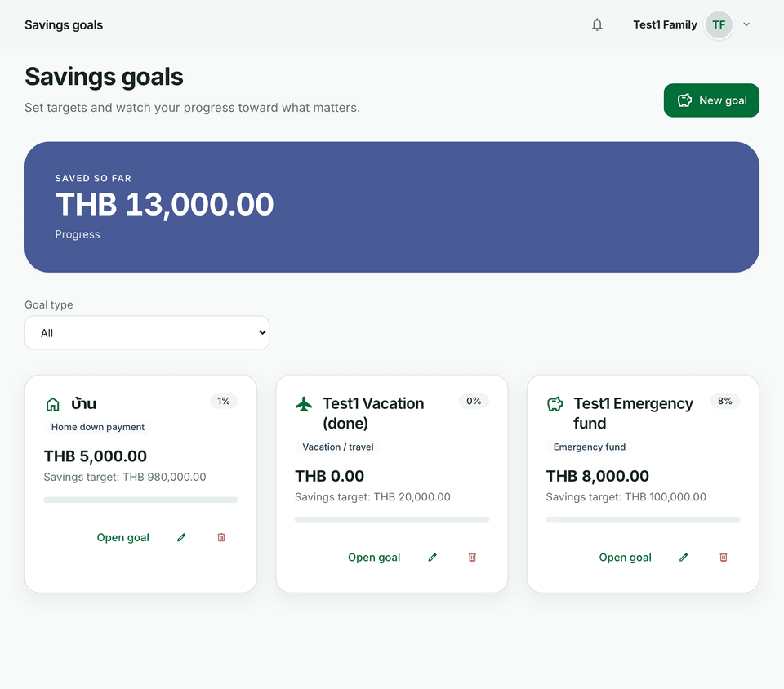The image size is (784, 689).
Task: Click the TF avatar circle
Action: [719, 24]
